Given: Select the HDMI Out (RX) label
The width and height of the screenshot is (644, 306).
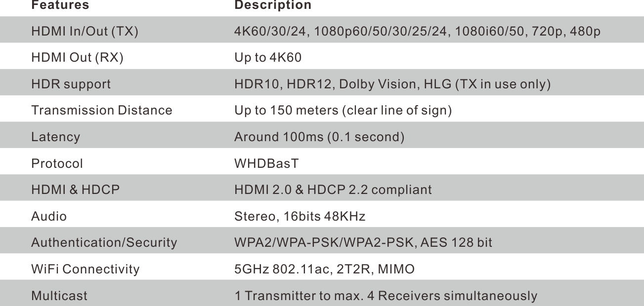Looking at the screenshot, I should (77, 58).
